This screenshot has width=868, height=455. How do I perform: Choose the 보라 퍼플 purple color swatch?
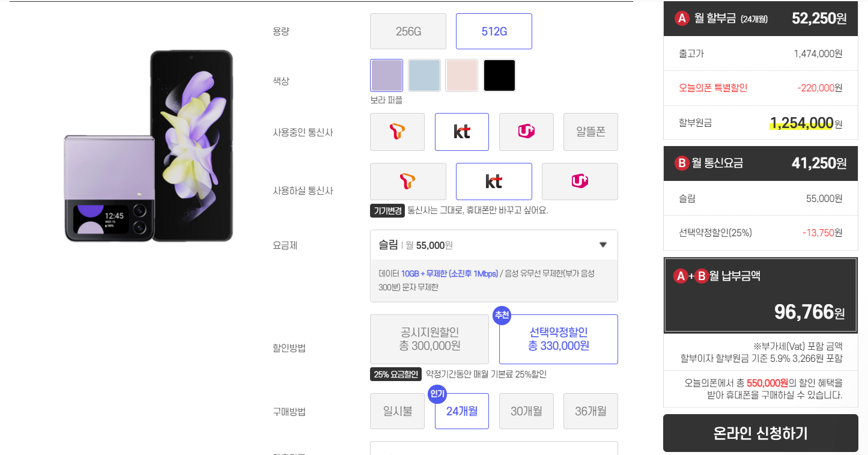click(387, 75)
